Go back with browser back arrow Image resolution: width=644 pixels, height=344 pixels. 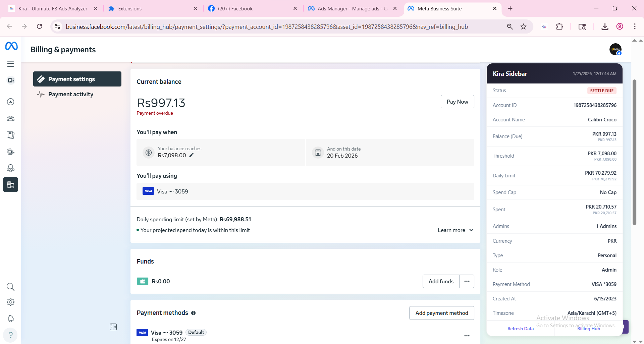(x=9, y=26)
